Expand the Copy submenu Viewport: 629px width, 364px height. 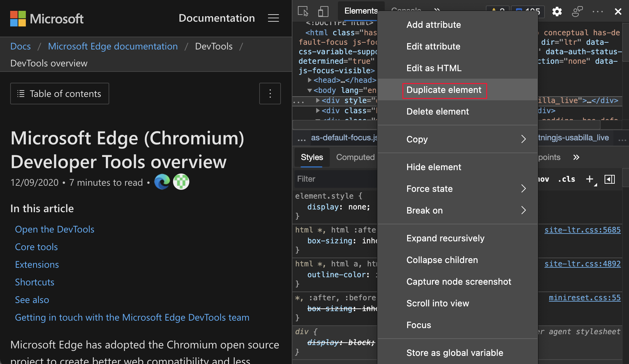coord(417,139)
